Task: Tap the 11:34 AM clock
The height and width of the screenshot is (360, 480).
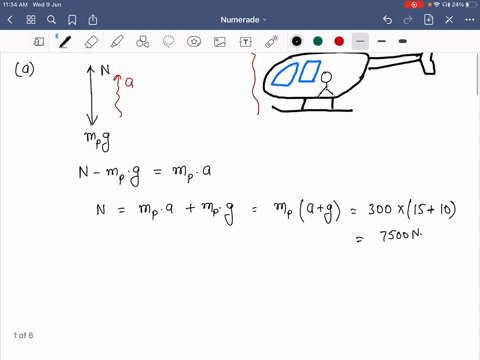Action: 15,5
